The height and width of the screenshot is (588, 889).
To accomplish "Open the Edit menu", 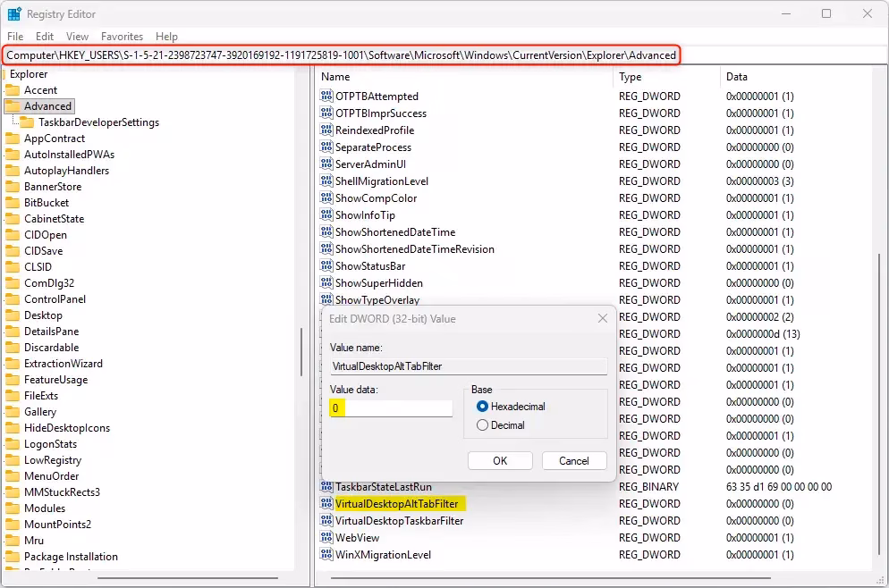I will 45,37.
